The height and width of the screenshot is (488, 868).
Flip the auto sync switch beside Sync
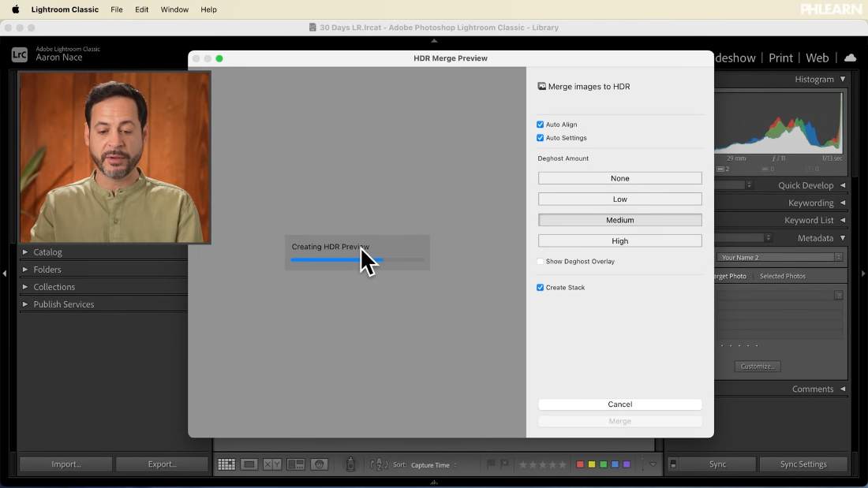click(673, 464)
